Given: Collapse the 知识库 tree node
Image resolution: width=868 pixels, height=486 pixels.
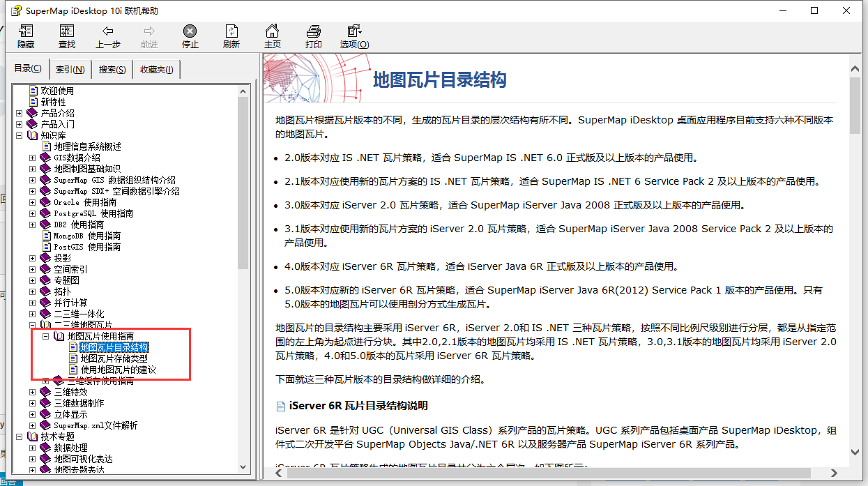Looking at the screenshot, I should (x=20, y=135).
